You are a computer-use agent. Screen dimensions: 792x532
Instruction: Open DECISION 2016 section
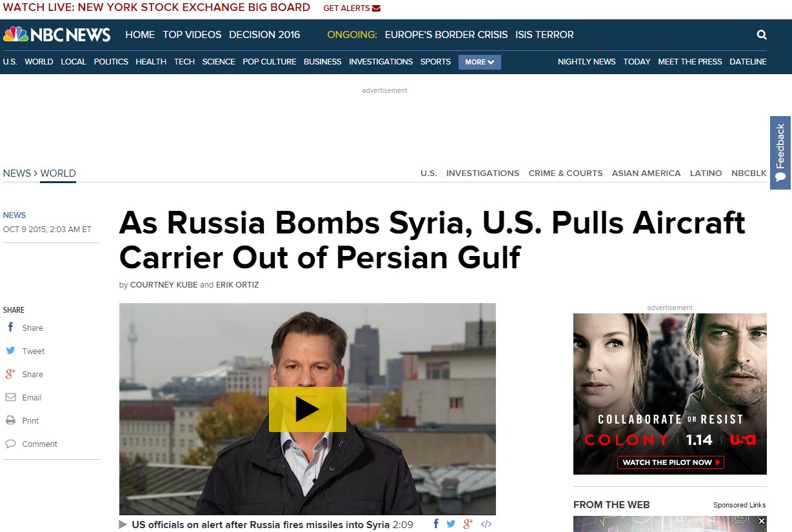pos(264,35)
